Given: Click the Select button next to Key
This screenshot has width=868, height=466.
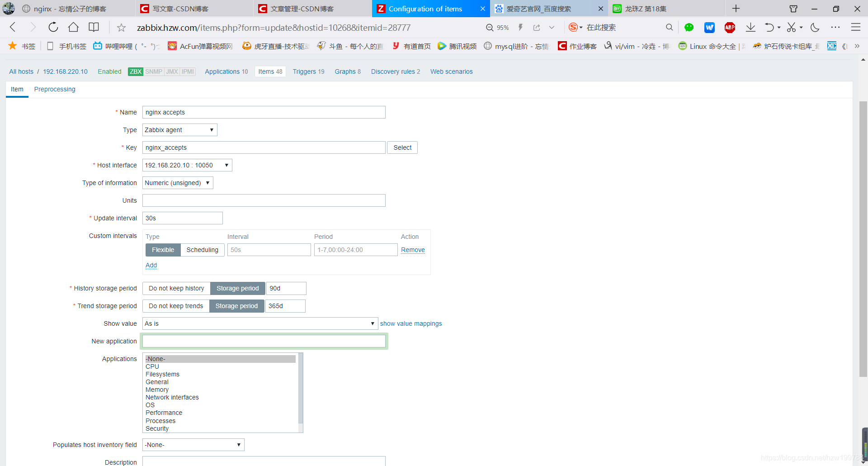Looking at the screenshot, I should 402,147.
